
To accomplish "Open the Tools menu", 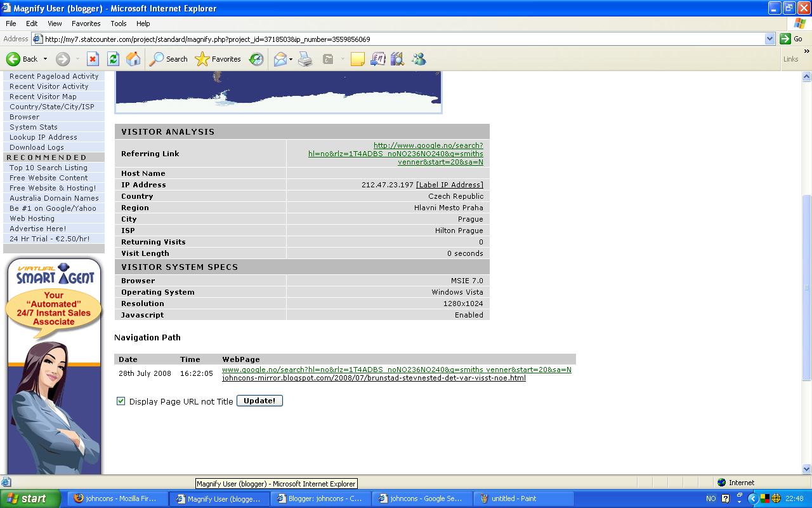I will tap(119, 23).
